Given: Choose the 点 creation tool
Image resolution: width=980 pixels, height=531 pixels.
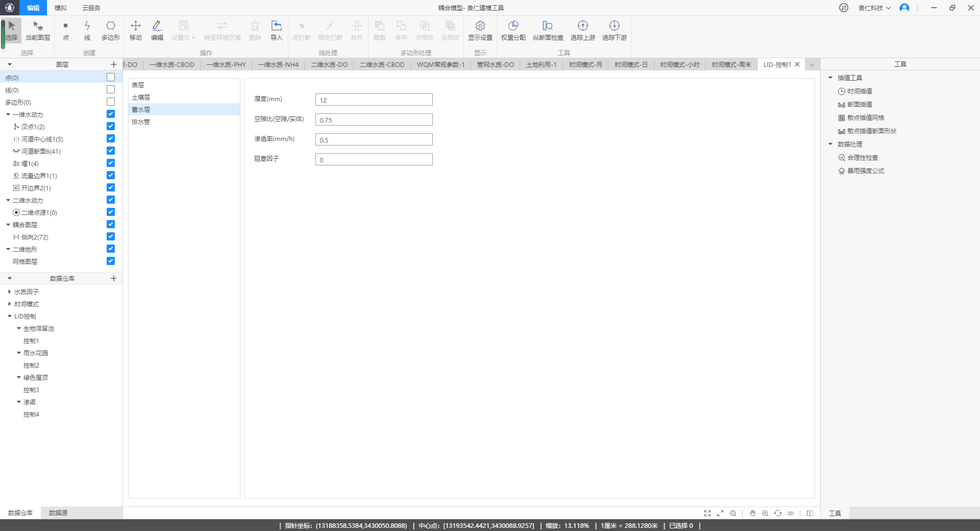Looking at the screenshot, I should [65, 31].
